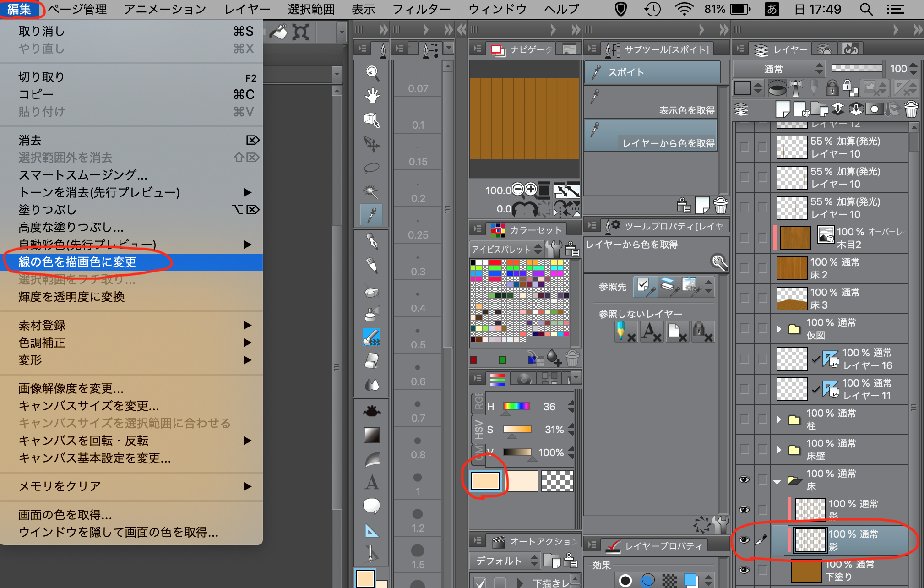Show the 木目2 layer via visibility box
Viewport: 924px width, 588px height.
pyautogui.click(x=745, y=238)
